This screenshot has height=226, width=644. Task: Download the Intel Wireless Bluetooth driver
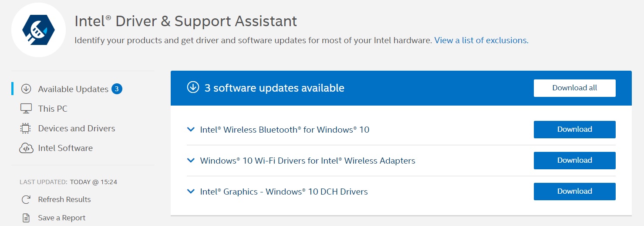574,130
